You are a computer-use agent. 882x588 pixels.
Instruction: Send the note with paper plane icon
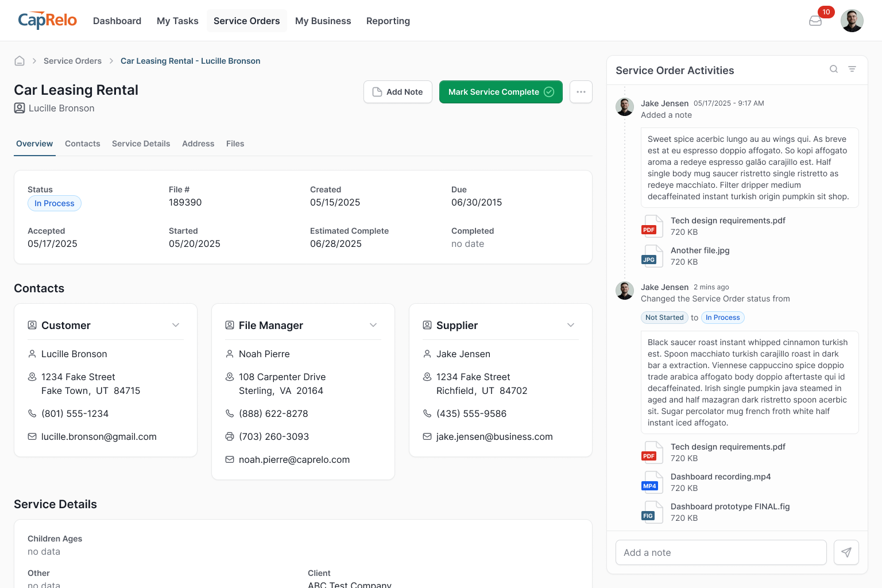pos(846,552)
